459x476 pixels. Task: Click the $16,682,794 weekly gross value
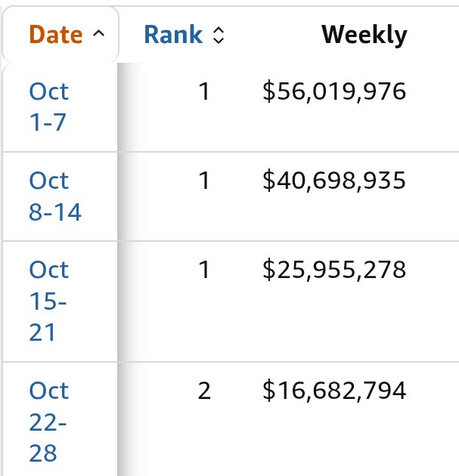(334, 391)
